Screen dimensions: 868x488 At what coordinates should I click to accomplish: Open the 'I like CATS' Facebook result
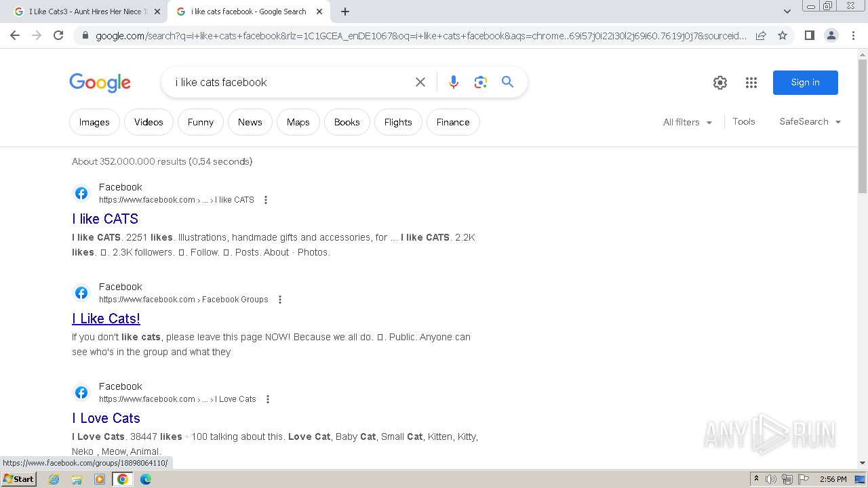coord(105,219)
